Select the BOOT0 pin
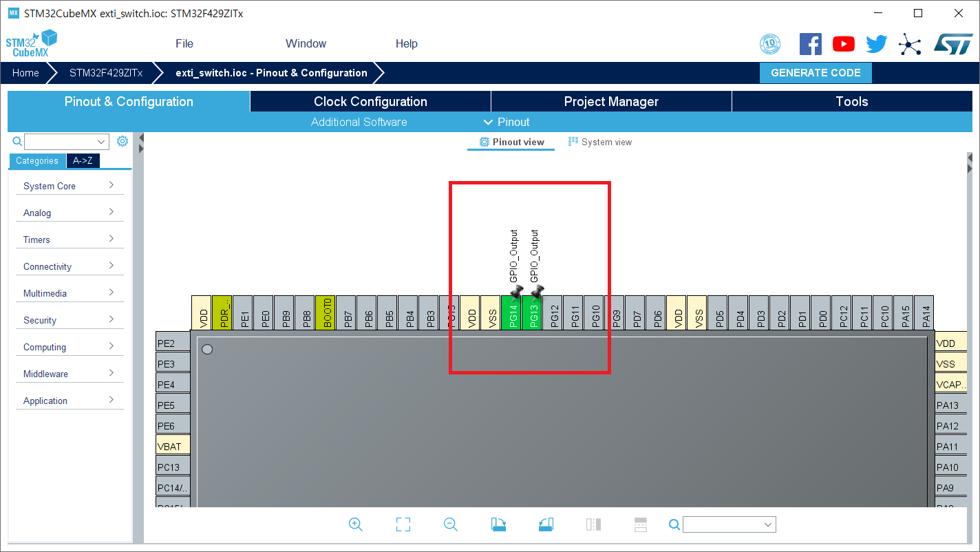 pos(326,312)
